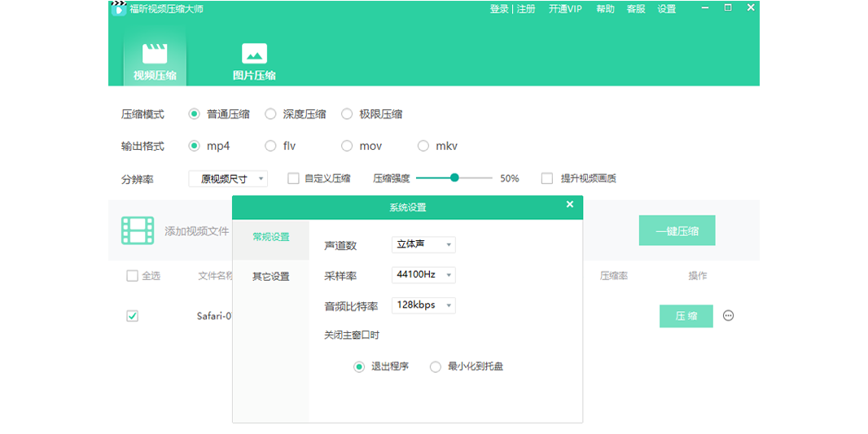Open the more options ellipsis icon
868x434 pixels.
728,316
